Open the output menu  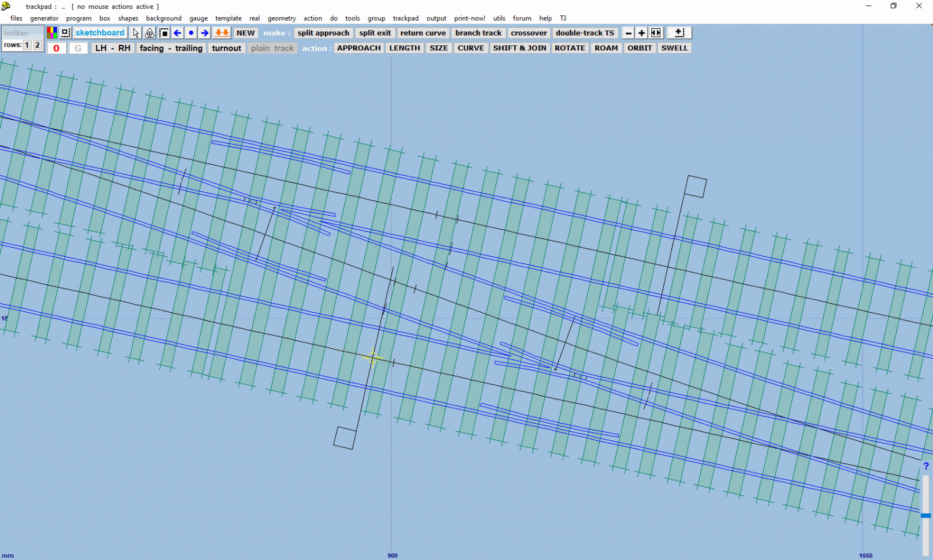click(436, 18)
